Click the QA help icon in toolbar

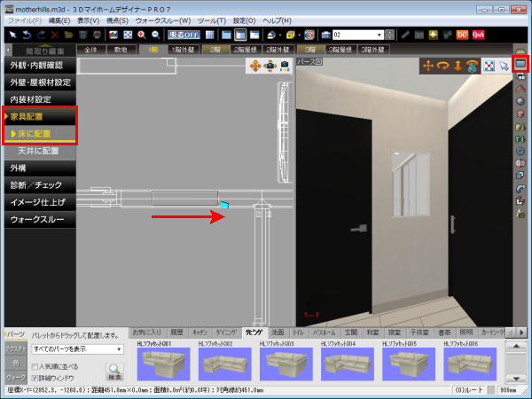[478, 34]
